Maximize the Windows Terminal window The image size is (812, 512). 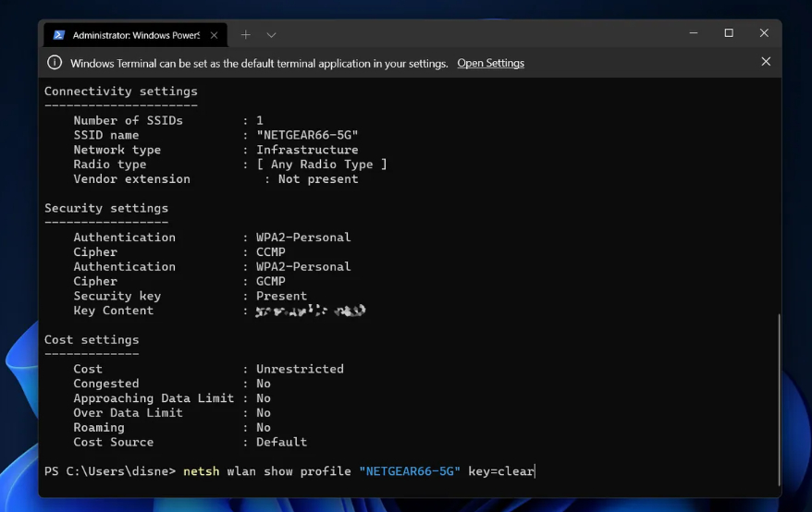(729, 33)
